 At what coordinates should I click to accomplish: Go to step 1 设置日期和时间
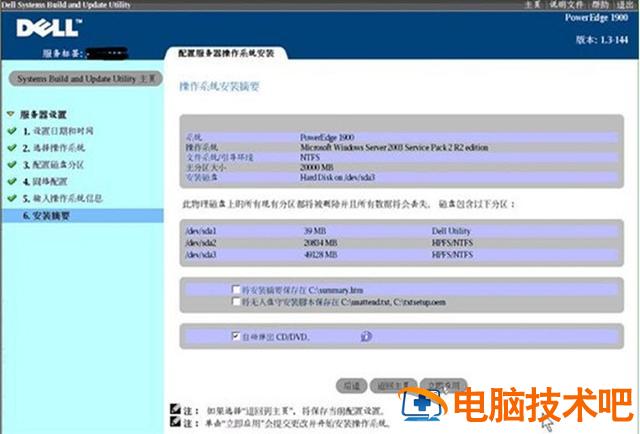click(58, 131)
